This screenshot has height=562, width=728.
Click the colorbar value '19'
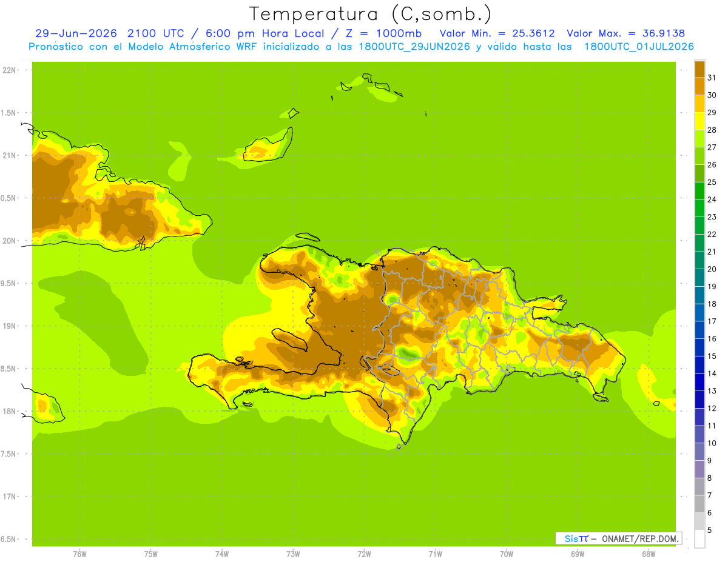coord(712,286)
